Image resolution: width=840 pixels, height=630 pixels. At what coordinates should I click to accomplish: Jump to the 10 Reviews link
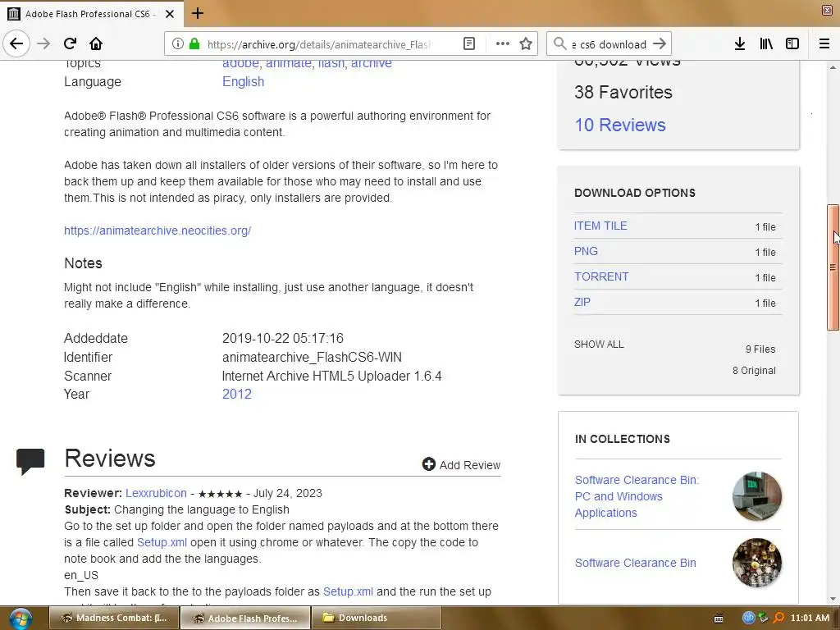pos(620,125)
